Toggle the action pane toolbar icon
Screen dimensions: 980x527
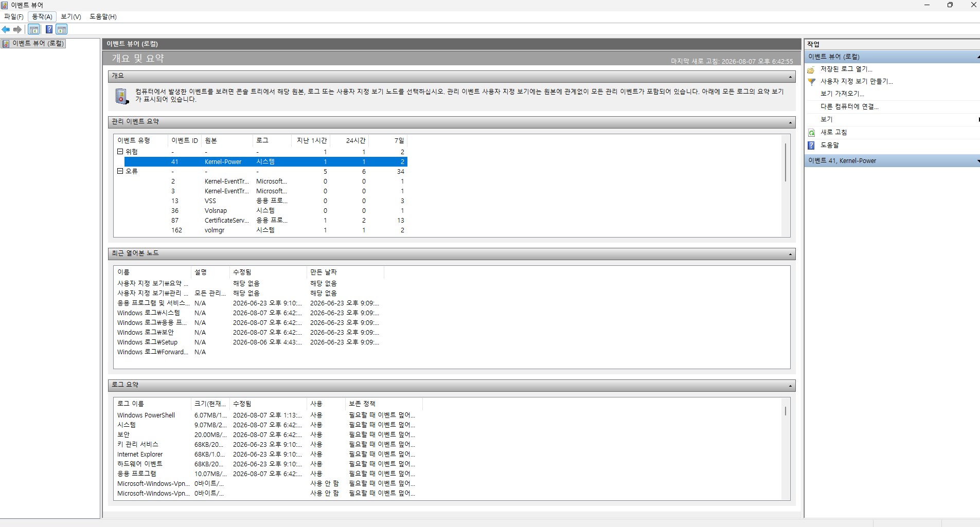62,29
